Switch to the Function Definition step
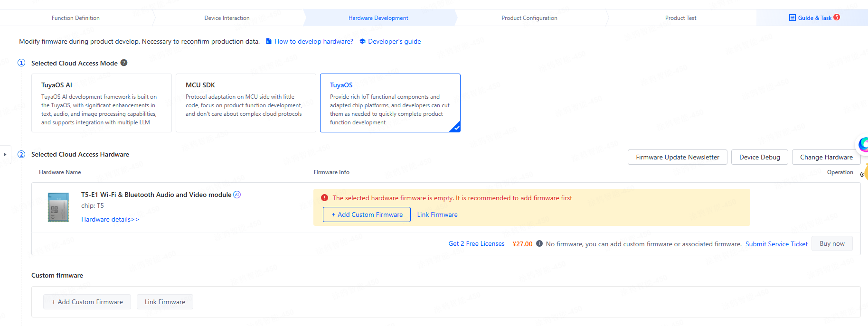Screen dimensions: 868x326 (x=76, y=18)
